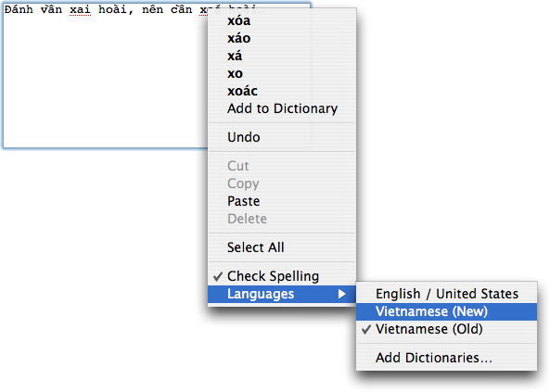Click Add to Dictionary
The width and height of the screenshot is (550, 392).
pos(282,108)
